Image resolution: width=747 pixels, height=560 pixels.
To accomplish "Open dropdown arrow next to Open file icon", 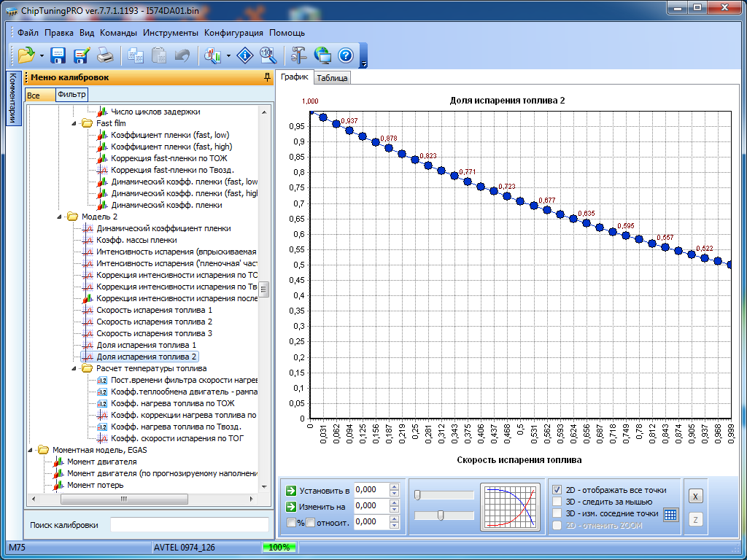I will [42, 55].
